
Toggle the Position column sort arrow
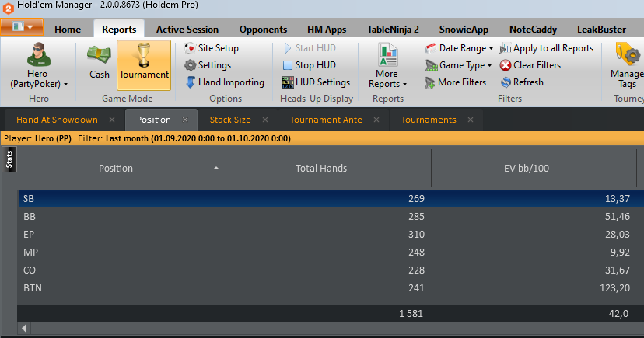216,168
